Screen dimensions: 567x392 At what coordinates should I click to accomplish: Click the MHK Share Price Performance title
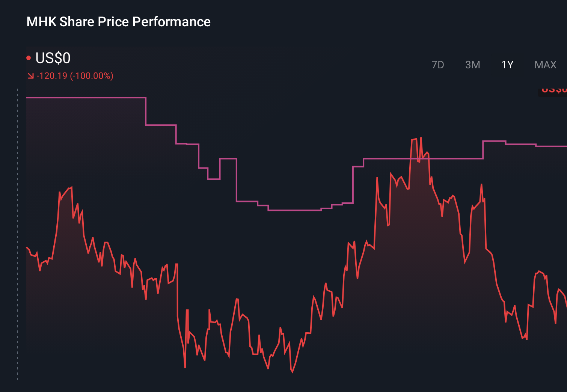(x=118, y=22)
